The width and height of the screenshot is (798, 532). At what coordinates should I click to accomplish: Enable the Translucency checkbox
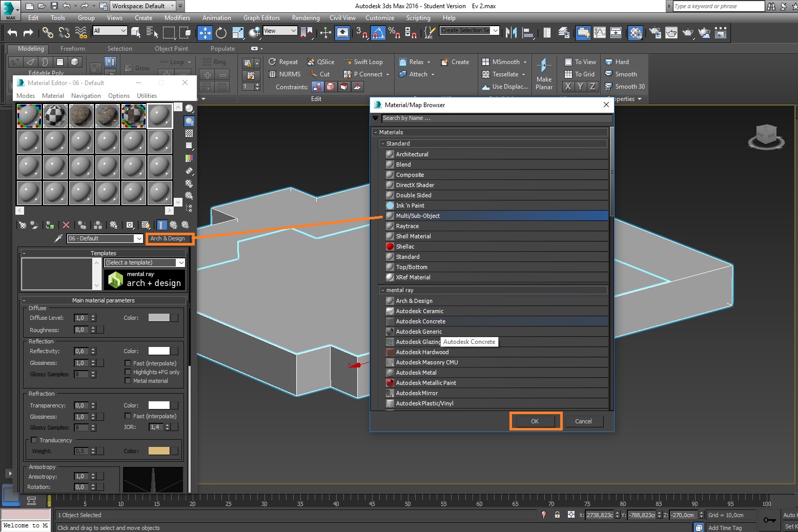(x=34, y=440)
